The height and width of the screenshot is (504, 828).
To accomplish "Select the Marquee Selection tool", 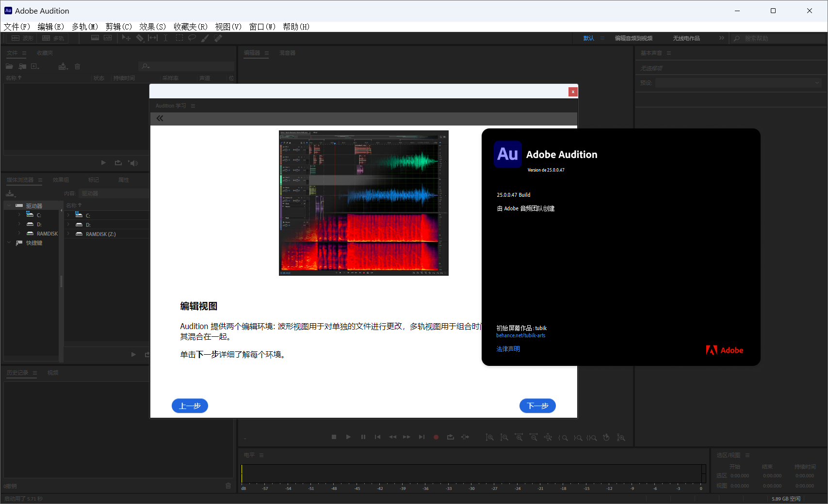I will 179,38.
